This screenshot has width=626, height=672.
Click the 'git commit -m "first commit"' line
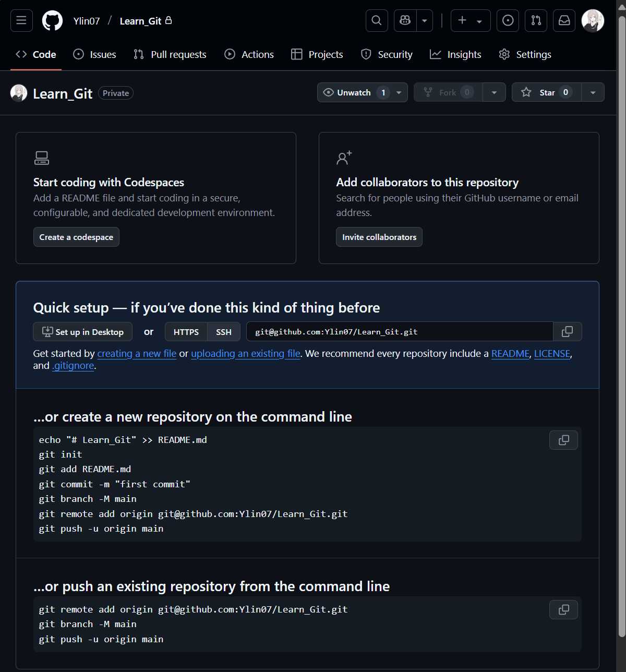point(115,484)
